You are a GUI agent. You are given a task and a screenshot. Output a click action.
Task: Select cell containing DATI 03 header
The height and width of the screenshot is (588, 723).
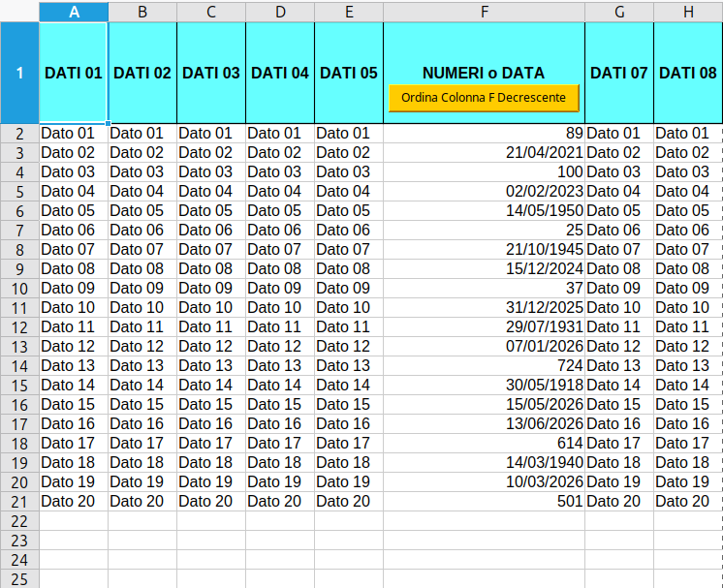pyautogui.click(x=211, y=73)
